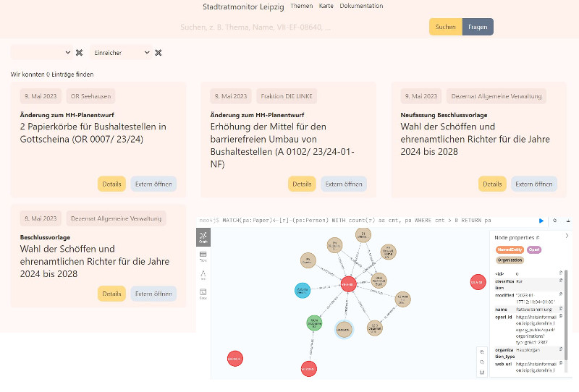
Task: Click the yellow Suchen button
Action: 445,27
